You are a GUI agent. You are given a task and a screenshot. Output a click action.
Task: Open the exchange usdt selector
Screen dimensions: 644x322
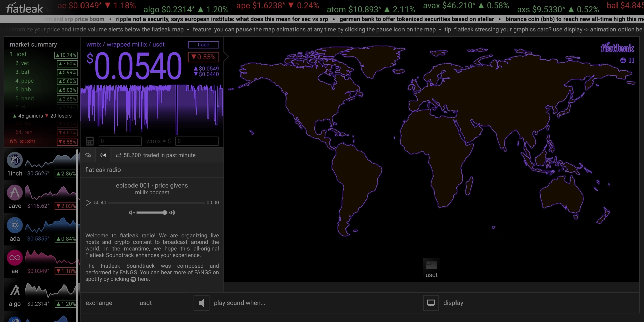click(146, 303)
